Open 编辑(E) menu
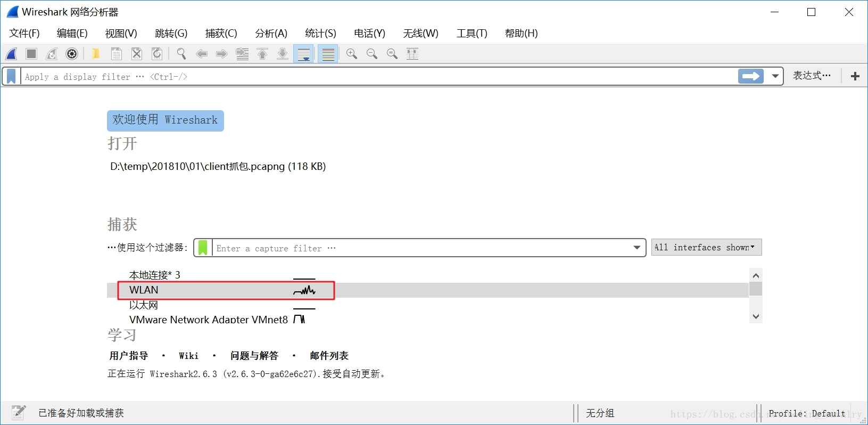This screenshot has width=868, height=425. coord(72,33)
